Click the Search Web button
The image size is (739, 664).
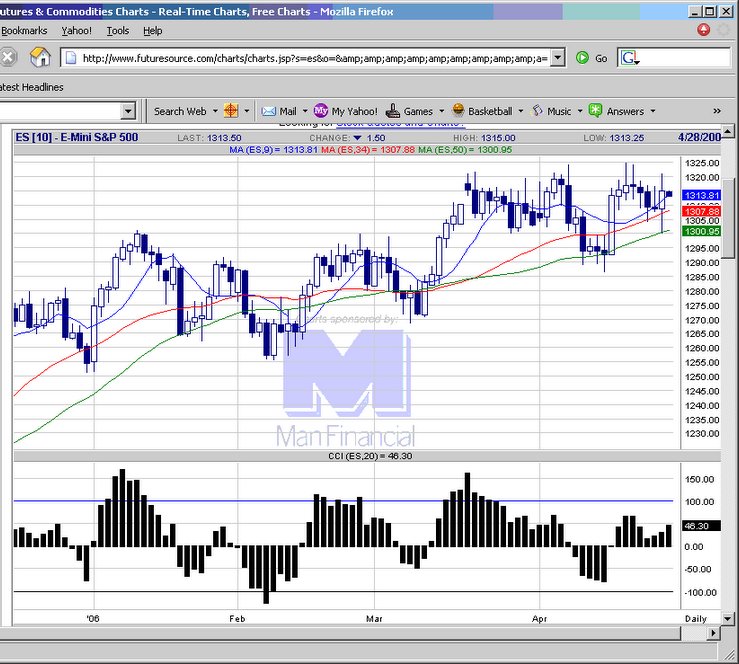180,111
